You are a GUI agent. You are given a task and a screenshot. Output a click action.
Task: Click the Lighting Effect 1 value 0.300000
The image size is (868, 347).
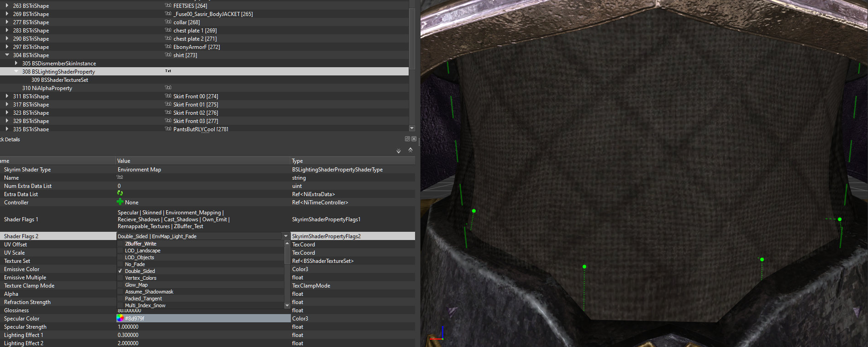128,335
